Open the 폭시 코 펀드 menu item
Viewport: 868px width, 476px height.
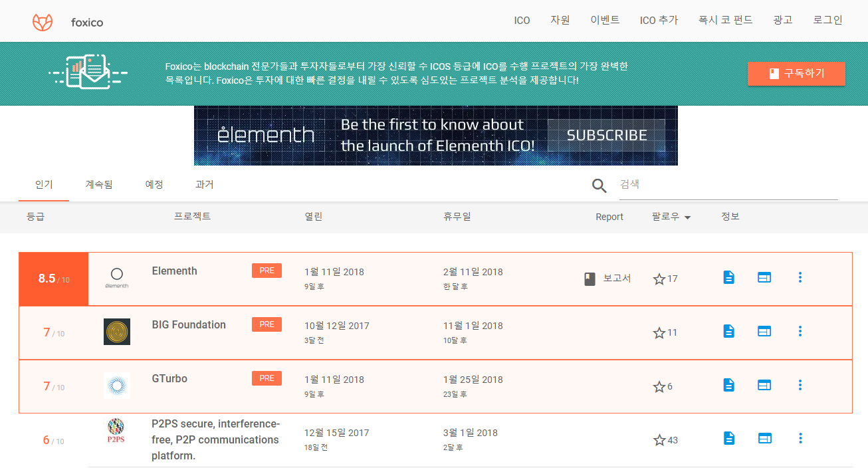[725, 20]
